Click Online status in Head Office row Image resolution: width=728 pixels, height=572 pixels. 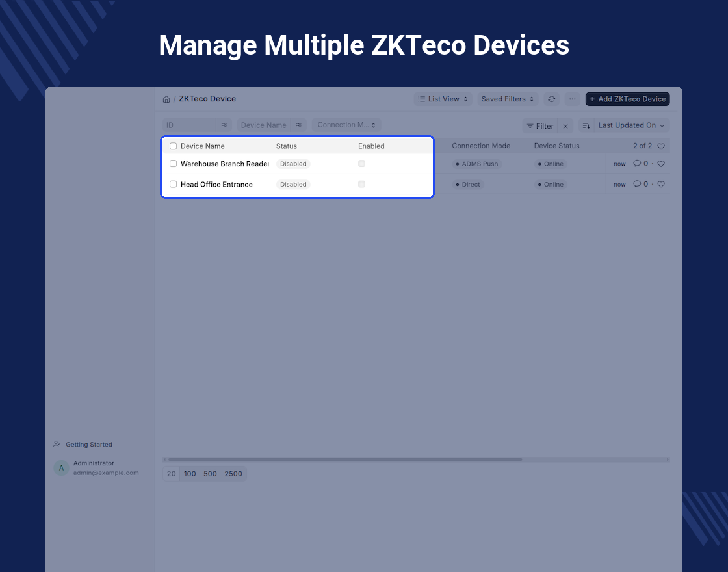coord(551,185)
